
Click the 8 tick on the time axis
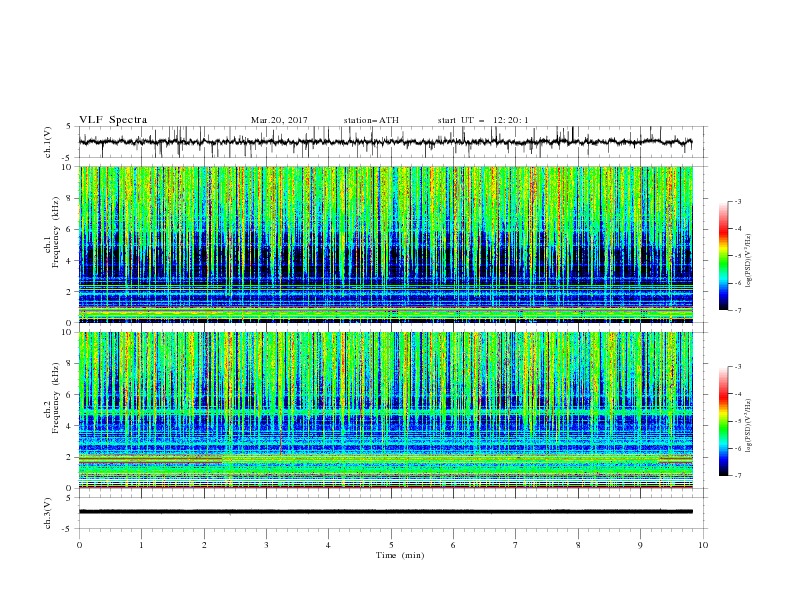(578, 545)
